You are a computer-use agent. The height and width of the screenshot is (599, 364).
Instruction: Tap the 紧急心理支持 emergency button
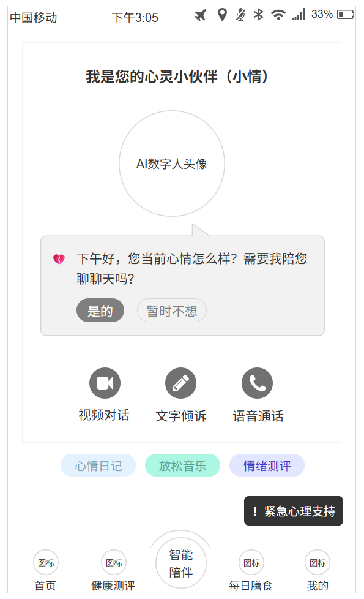click(294, 511)
